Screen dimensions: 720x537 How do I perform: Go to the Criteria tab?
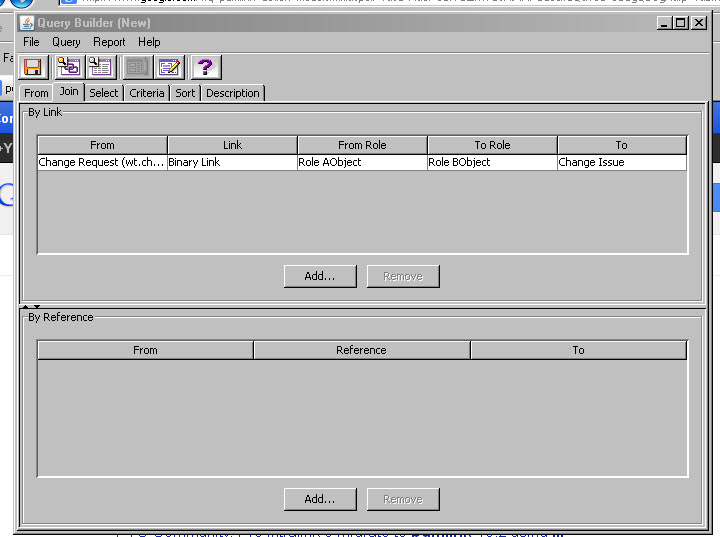[146, 93]
